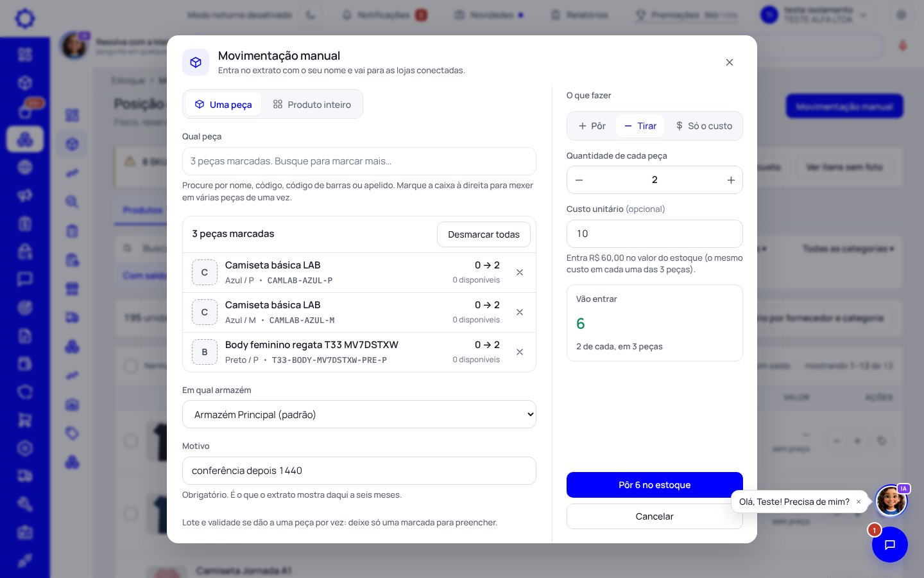Click the app logo in sidebar
This screenshot has width=924, height=578.
click(25, 19)
